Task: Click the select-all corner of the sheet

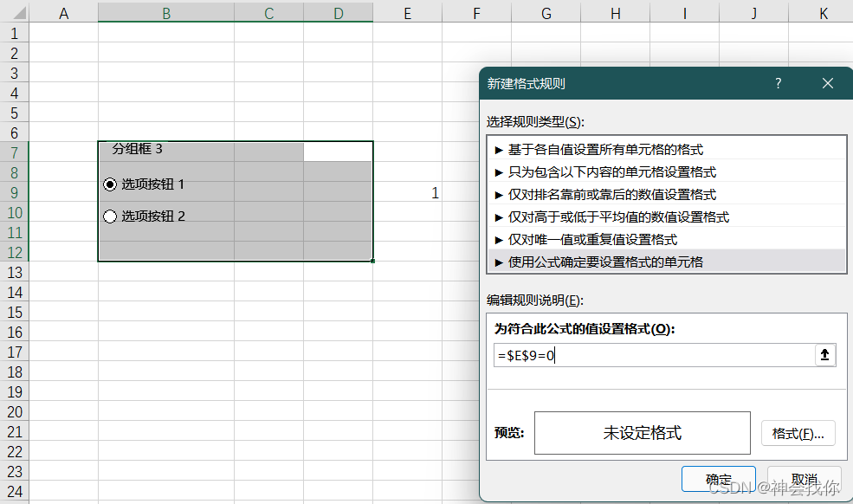Action: pyautogui.click(x=14, y=13)
